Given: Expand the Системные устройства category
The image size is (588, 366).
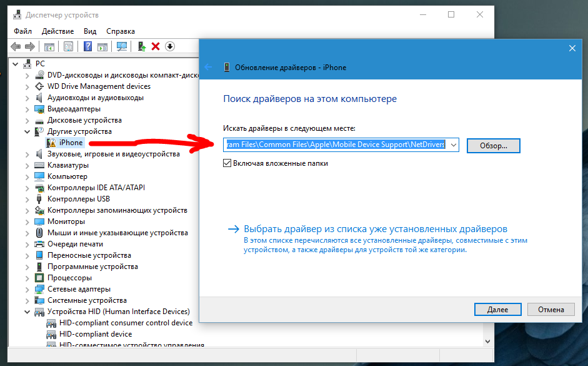Looking at the screenshot, I should click(27, 301).
